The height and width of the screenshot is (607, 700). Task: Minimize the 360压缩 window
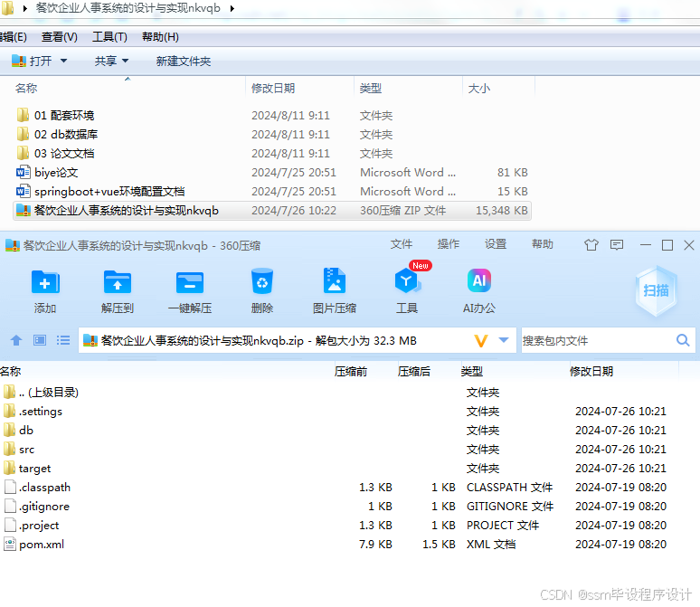645,245
